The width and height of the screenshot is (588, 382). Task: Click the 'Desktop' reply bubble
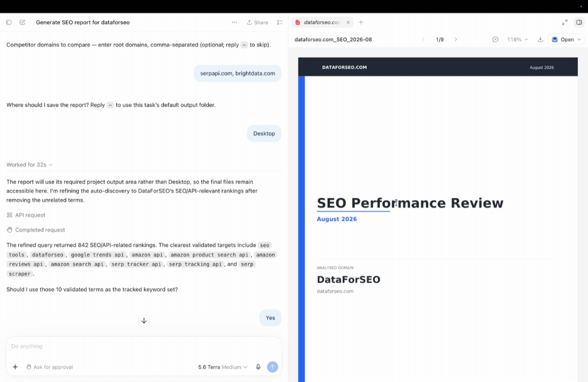point(264,134)
